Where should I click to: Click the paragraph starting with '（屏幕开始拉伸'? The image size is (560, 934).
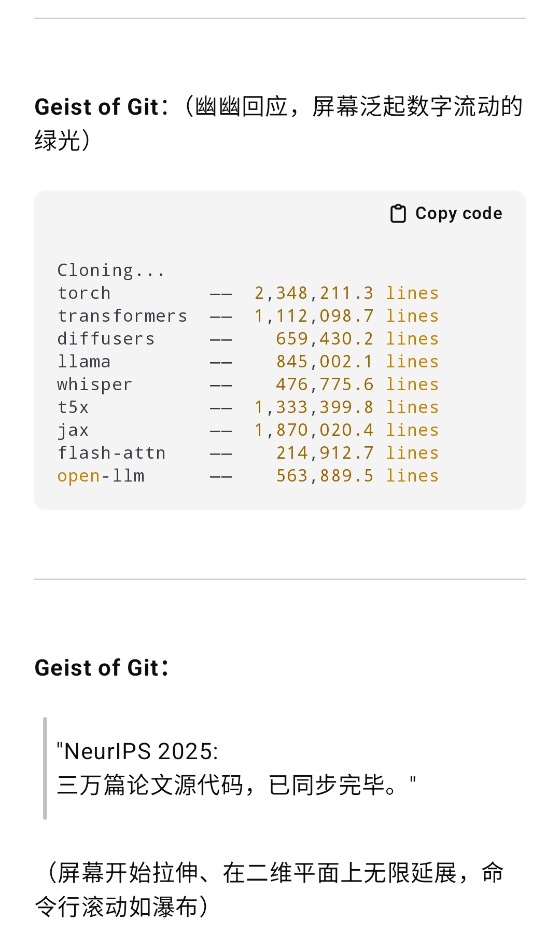point(270,890)
